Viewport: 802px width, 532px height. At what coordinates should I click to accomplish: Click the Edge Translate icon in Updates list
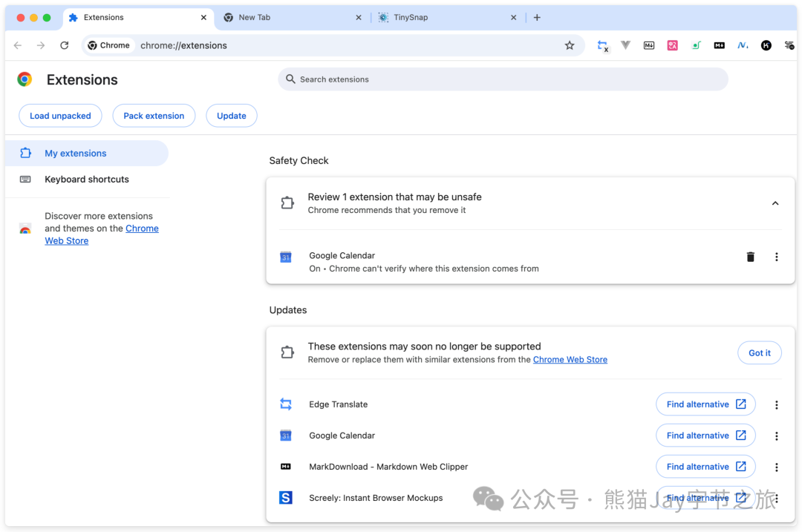[286, 404]
